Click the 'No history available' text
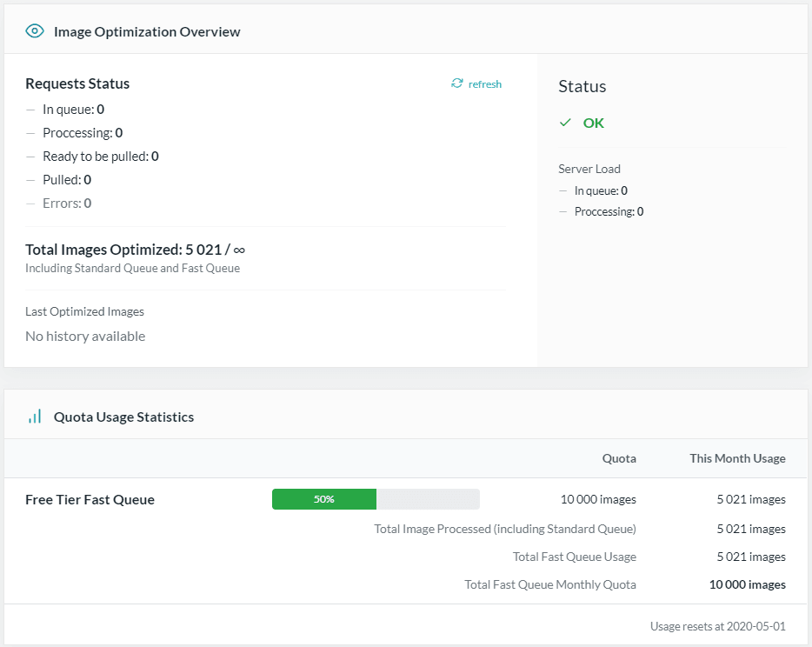812x647 pixels. [85, 337]
